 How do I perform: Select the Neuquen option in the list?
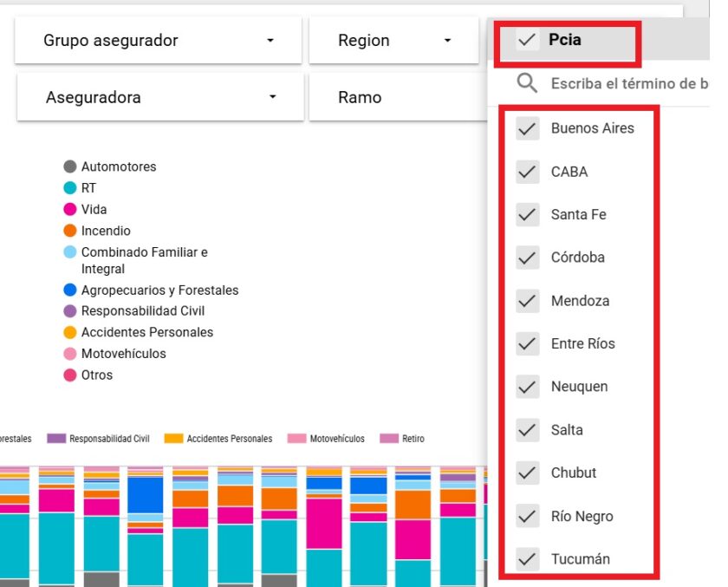pyautogui.click(x=579, y=387)
